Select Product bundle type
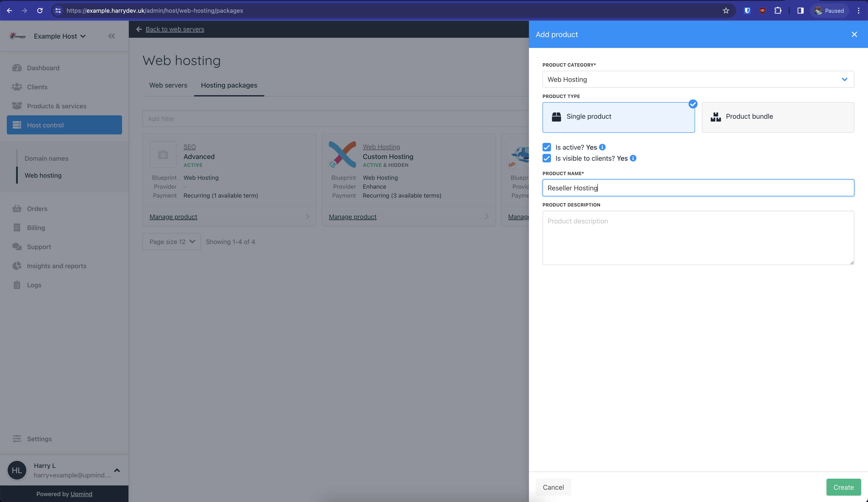Screen dimensions: 868x502 pyautogui.click(x=778, y=117)
